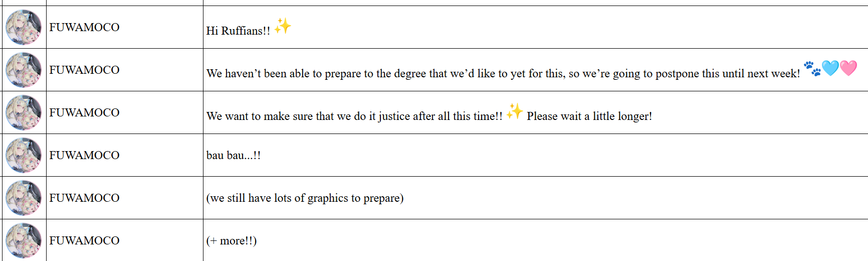
Task: Click the bau bau...!! message text
Action: click(x=234, y=155)
